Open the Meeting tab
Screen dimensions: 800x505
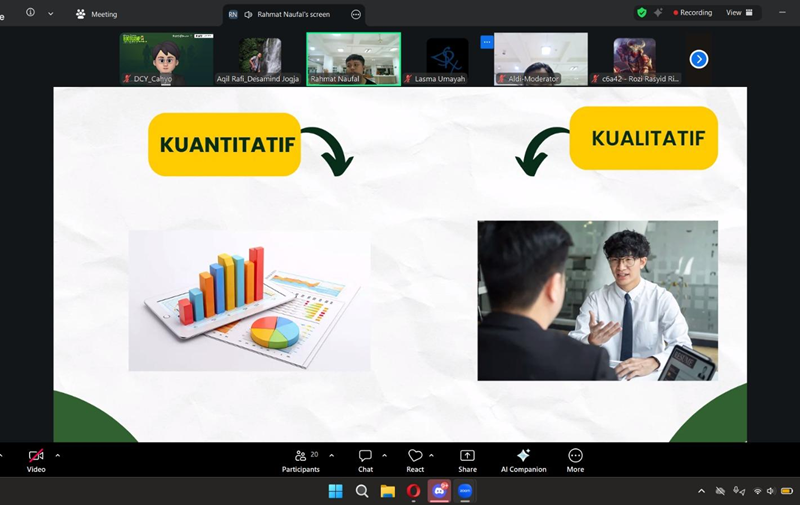point(96,14)
